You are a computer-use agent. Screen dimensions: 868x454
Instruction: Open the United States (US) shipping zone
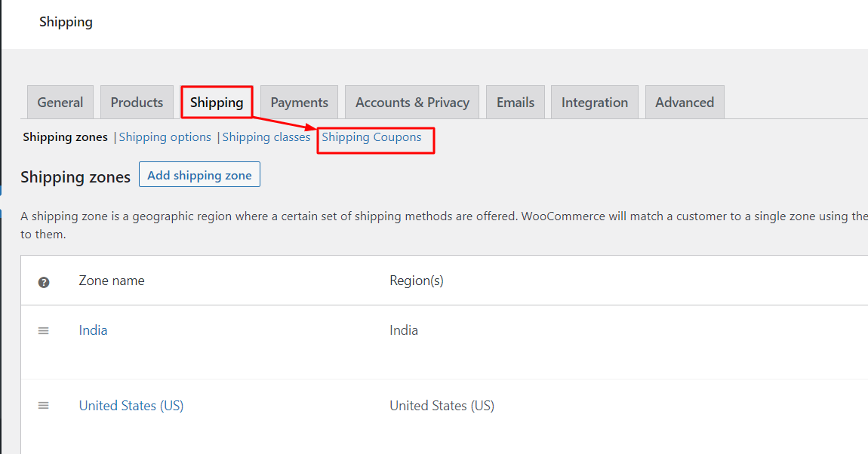(x=131, y=405)
